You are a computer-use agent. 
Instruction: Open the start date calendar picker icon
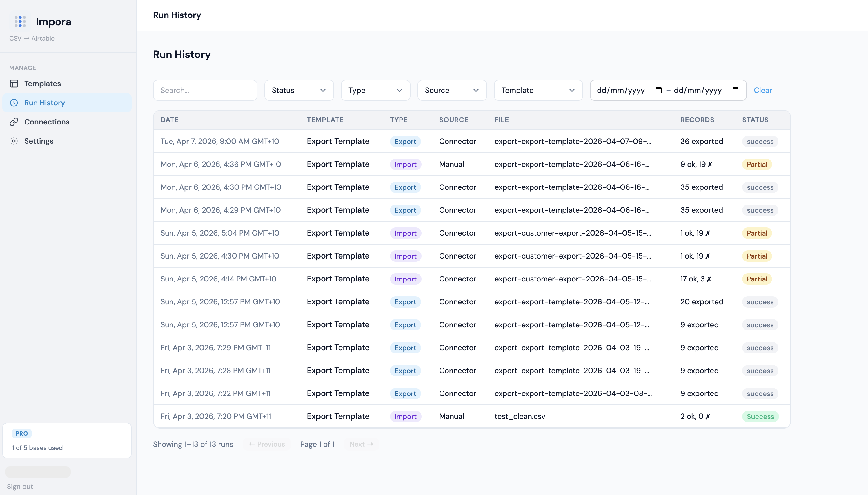[658, 90]
